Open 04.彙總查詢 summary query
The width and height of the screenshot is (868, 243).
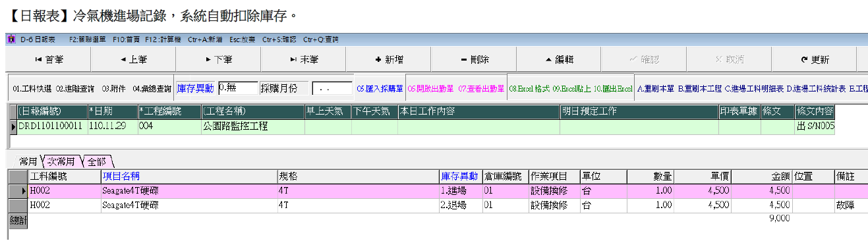(152, 88)
